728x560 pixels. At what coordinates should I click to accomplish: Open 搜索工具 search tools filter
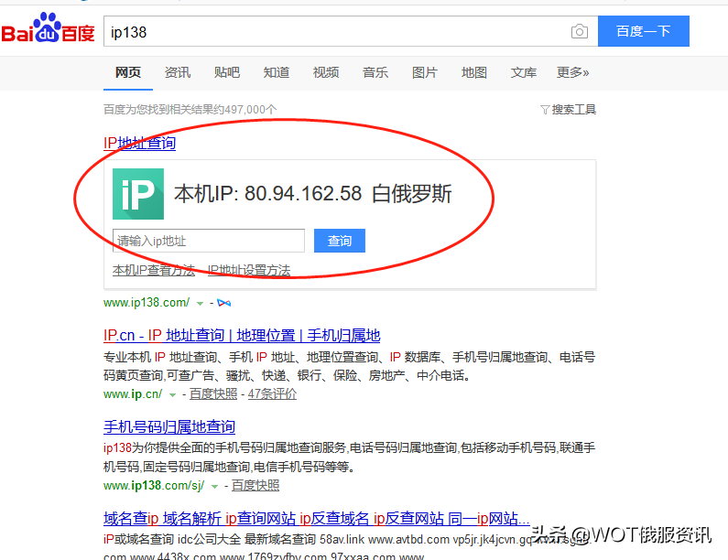pos(569,110)
